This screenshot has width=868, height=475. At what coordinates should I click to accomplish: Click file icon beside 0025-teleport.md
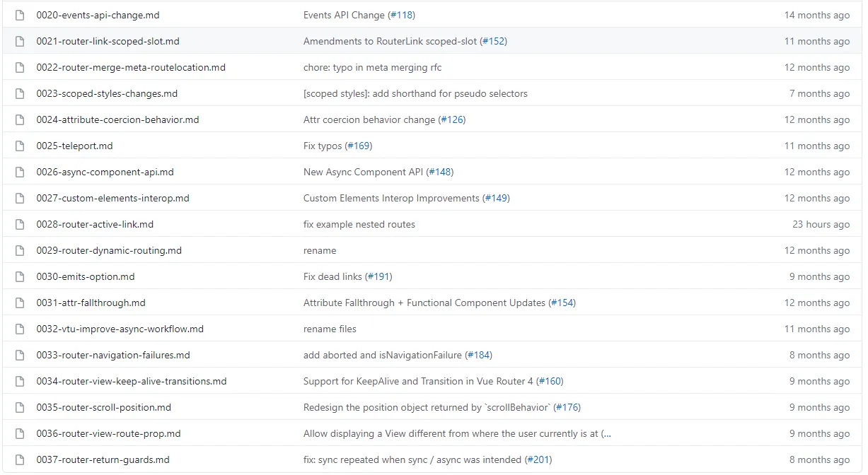[x=20, y=146]
